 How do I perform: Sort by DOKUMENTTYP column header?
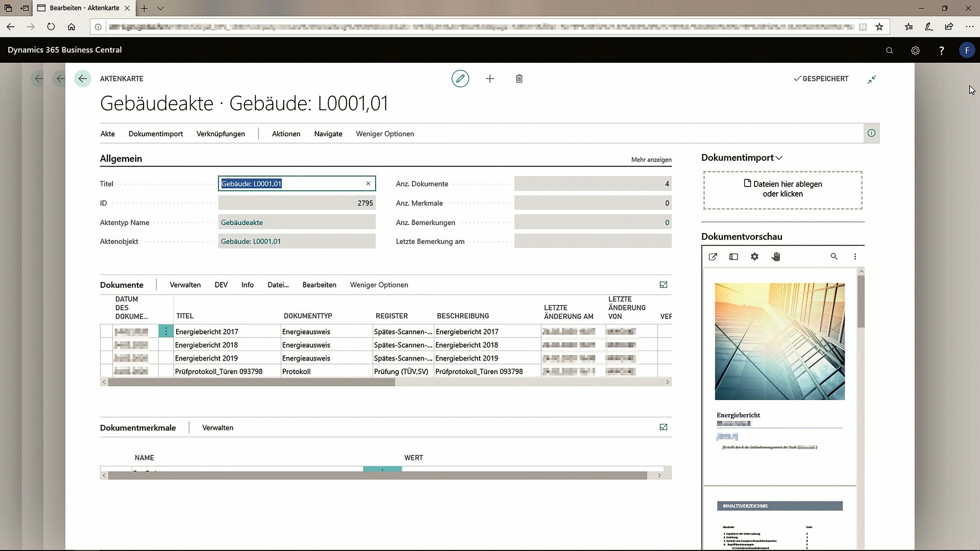pyautogui.click(x=308, y=316)
